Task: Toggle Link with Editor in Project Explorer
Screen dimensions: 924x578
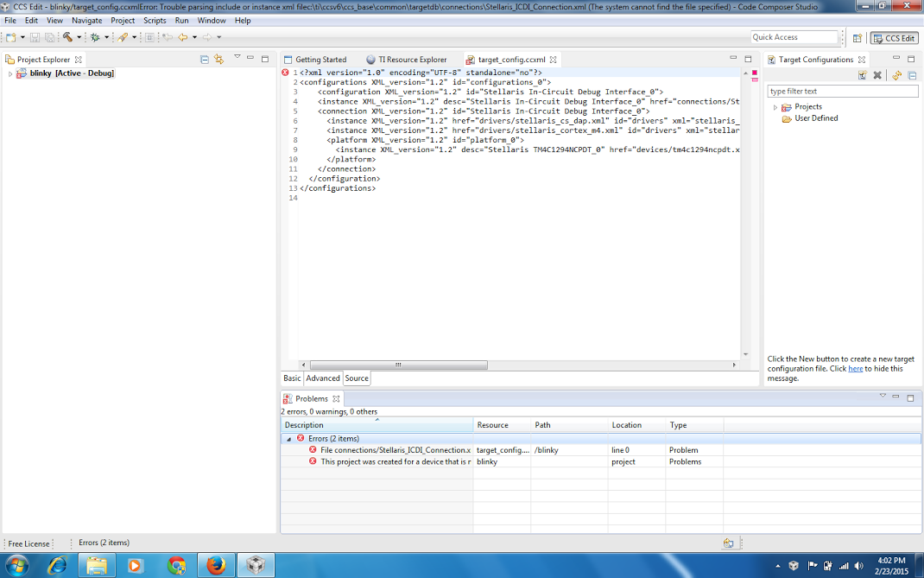Action: [x=219, y=59]
